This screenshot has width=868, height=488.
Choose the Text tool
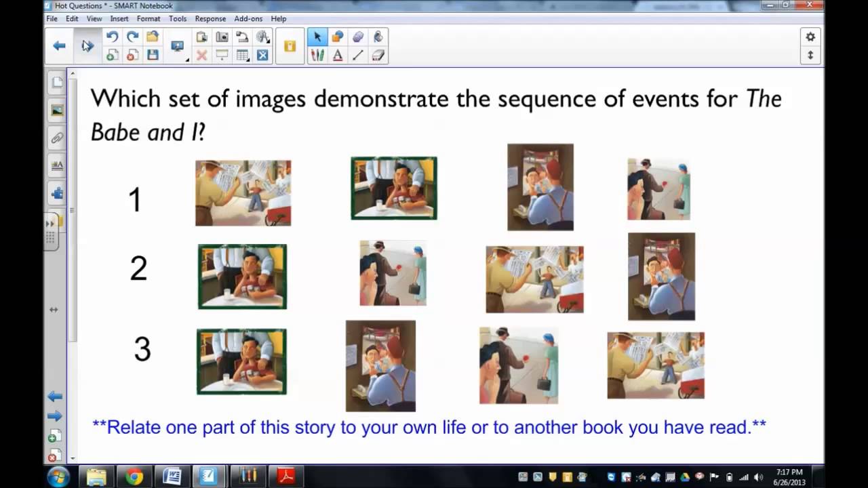pyautogui.click(x=338, y=56)
